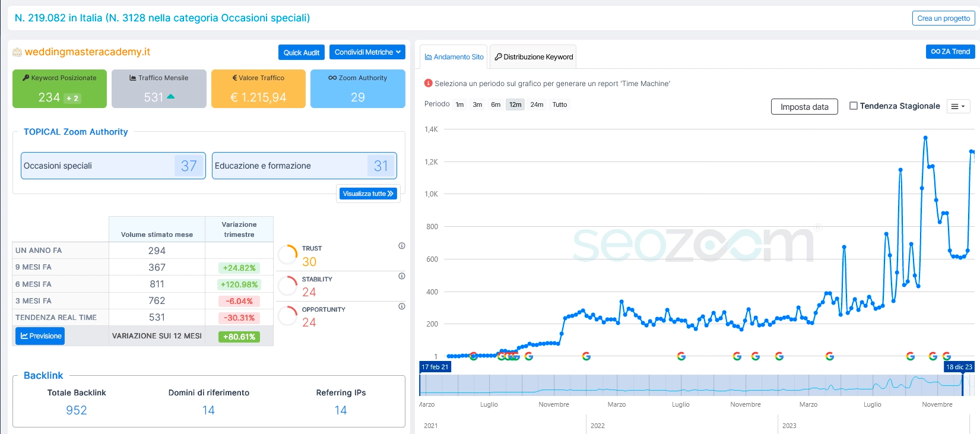The image size is (980, 434).
Task: Click the info icon next to STABILITY
Action: [402, 276]
